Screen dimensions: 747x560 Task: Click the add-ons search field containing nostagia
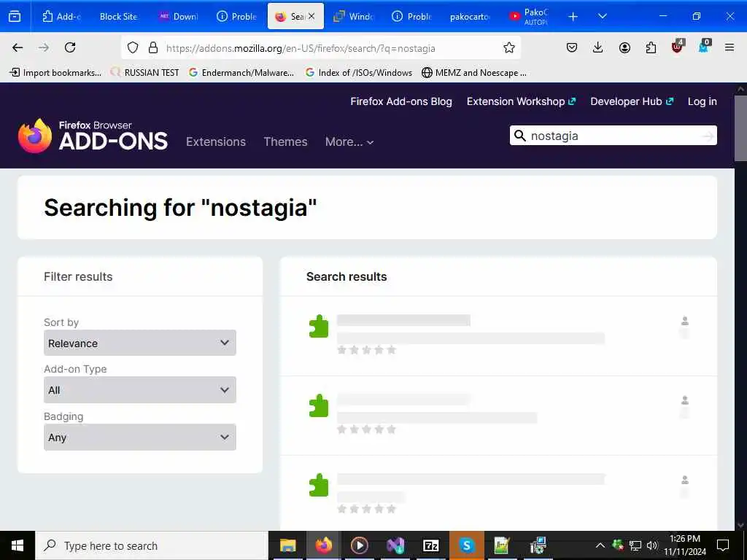click(613, 136)
